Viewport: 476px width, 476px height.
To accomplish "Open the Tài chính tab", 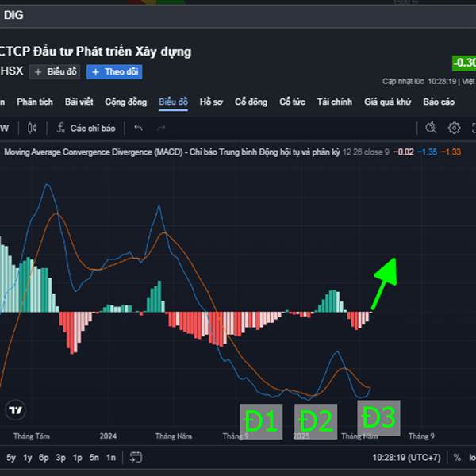I will [335, 102].
